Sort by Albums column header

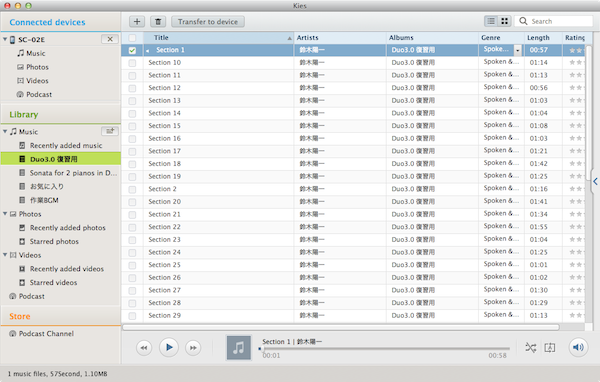click(x=432, y=38)
